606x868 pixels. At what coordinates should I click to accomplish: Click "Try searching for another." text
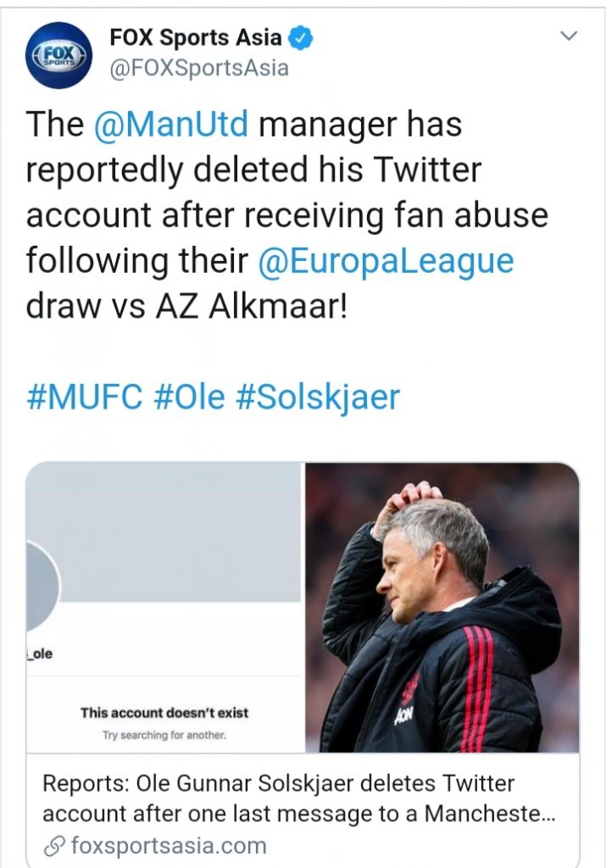(x=164, y=735)
